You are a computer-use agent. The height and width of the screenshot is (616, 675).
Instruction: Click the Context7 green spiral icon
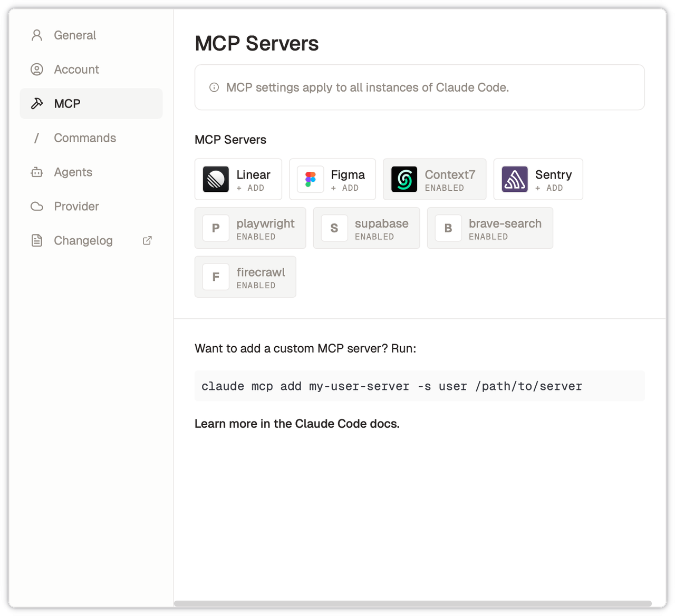404,179
